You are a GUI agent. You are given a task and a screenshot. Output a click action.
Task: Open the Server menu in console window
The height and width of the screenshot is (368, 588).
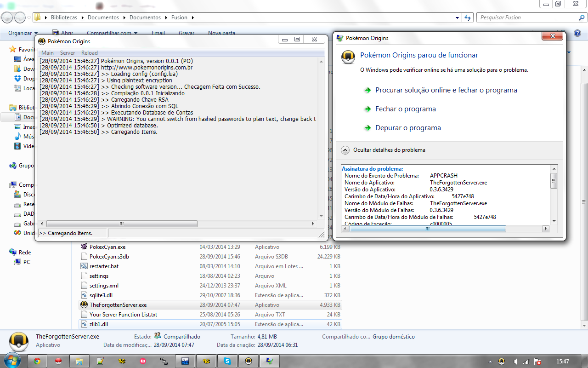click(68, 53)
